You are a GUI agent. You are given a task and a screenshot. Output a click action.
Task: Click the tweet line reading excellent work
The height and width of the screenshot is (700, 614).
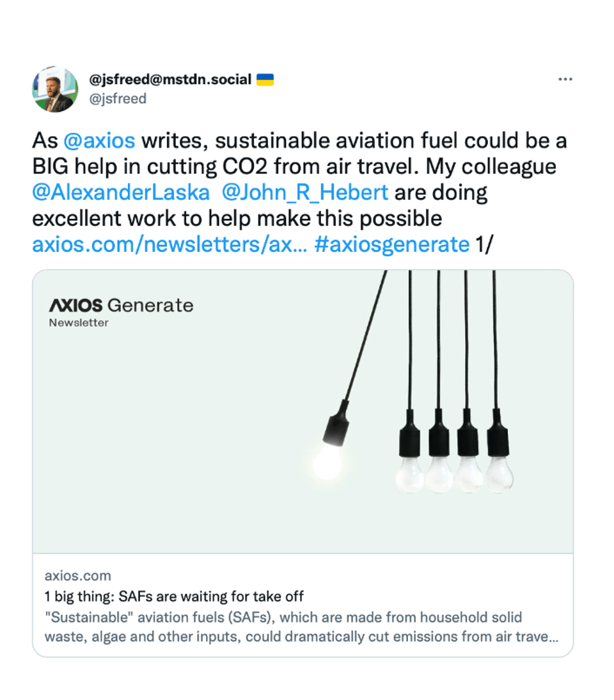[x=237, y=219]
